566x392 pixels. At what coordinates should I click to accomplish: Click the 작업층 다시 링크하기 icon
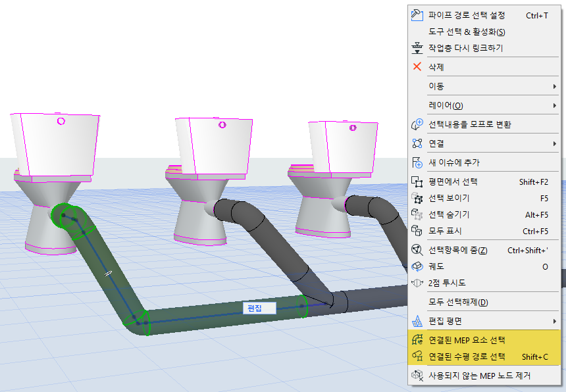tap(417, 48)
